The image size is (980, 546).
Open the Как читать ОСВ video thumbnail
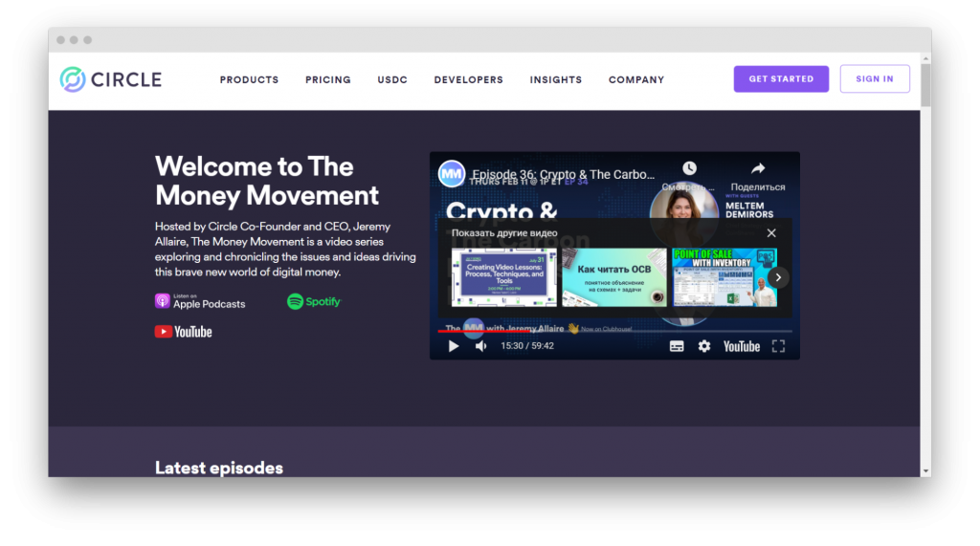click(614, 277)
